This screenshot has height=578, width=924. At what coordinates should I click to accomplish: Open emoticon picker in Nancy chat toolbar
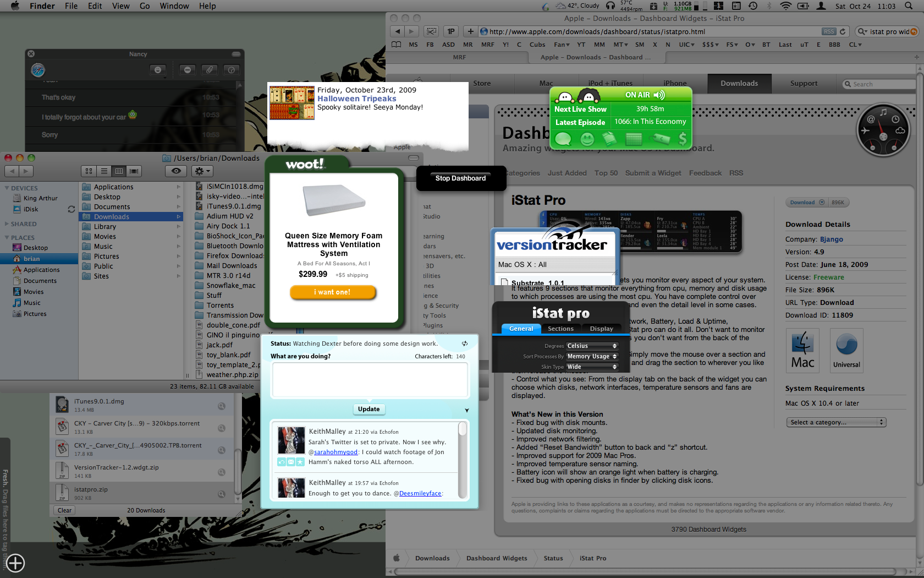click(x=158, y=70)
